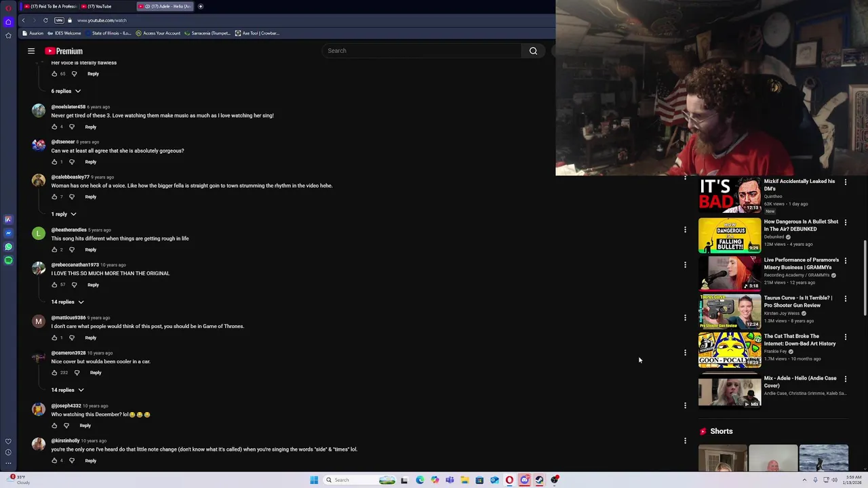
Task: Like the @rebeccanathan1973 comment
Action: pos(54,285)
